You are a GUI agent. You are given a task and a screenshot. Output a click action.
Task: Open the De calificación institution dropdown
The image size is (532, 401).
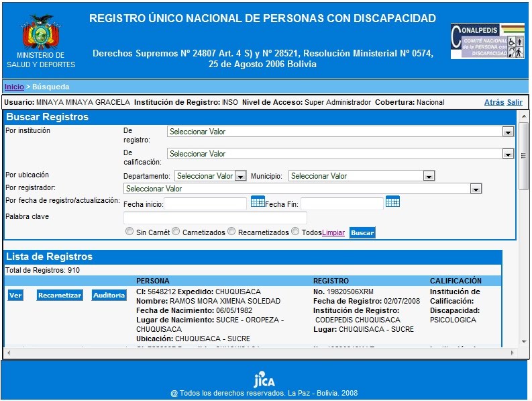tap(341, 154)
